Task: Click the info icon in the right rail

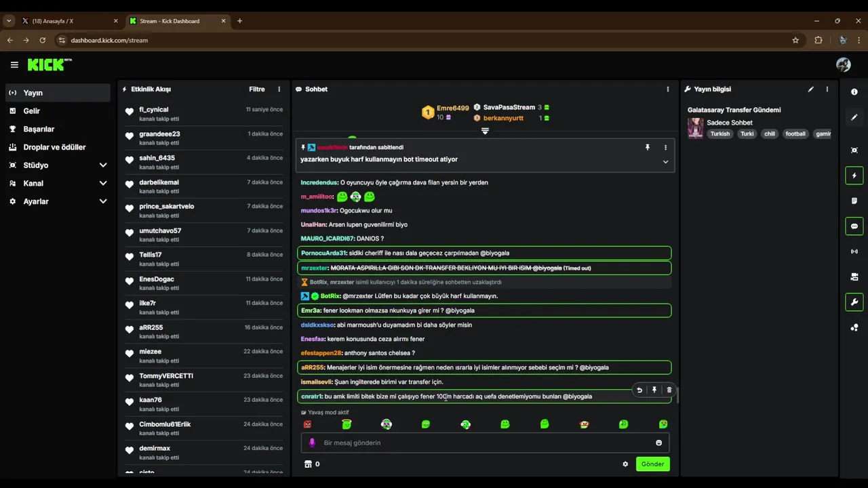Action: (x=854, y=91)
